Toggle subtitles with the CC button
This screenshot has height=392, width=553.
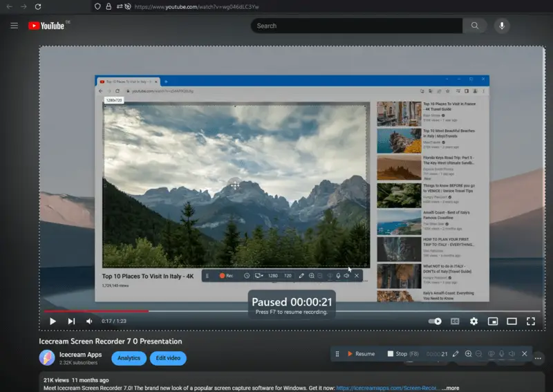point(455,321)
